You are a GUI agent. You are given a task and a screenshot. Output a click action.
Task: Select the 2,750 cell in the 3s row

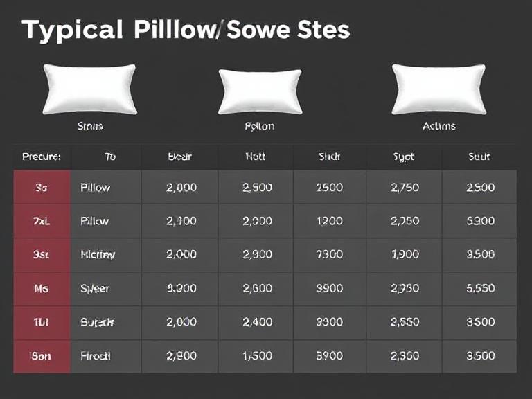point(405,188)
